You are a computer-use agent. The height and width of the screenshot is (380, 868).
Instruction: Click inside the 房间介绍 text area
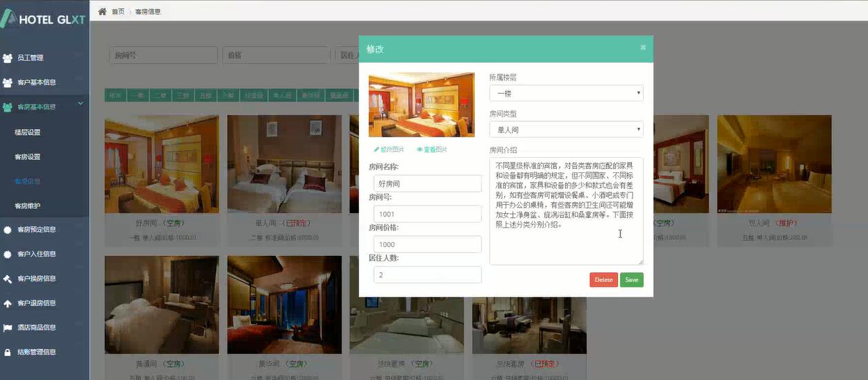tap(566, 211)
